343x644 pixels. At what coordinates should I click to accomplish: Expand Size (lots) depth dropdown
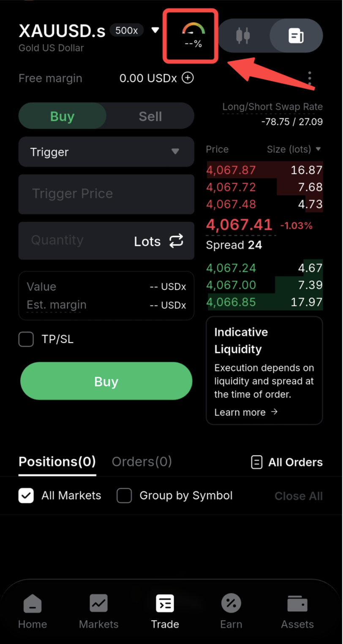pos(318,149)
